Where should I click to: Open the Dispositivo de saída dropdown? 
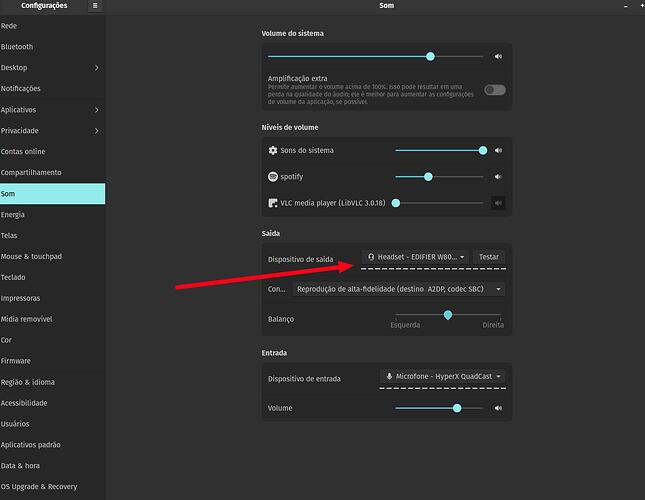(x=415, y=257)
